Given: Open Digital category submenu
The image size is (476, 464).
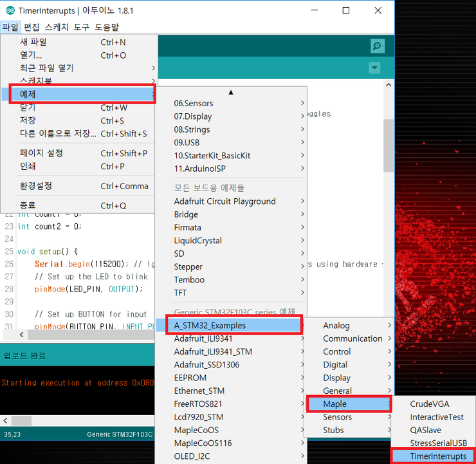Looking at the screenshot, I should click(x=349, y=365).
